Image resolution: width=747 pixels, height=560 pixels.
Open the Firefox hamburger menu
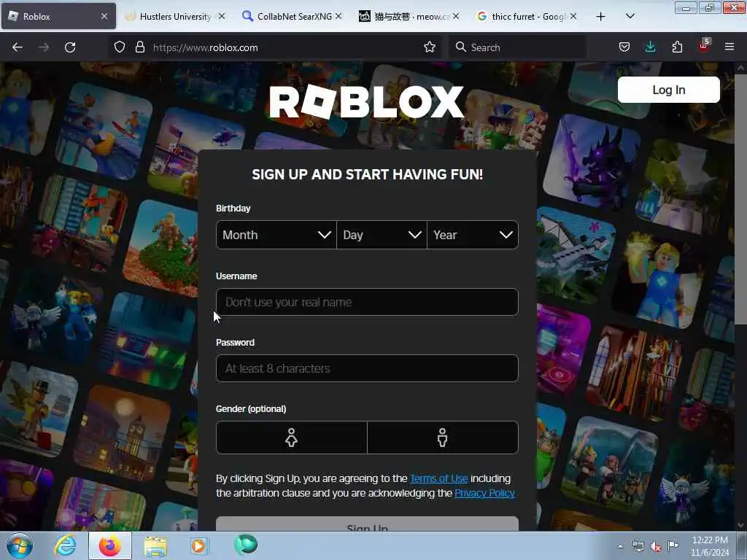pos(729,47)
